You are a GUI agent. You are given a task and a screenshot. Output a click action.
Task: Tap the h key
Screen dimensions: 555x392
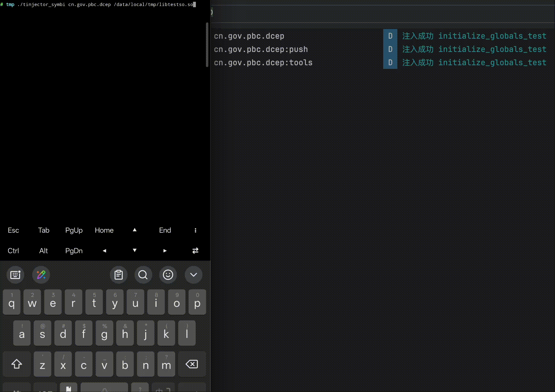[x=125, y=333]
